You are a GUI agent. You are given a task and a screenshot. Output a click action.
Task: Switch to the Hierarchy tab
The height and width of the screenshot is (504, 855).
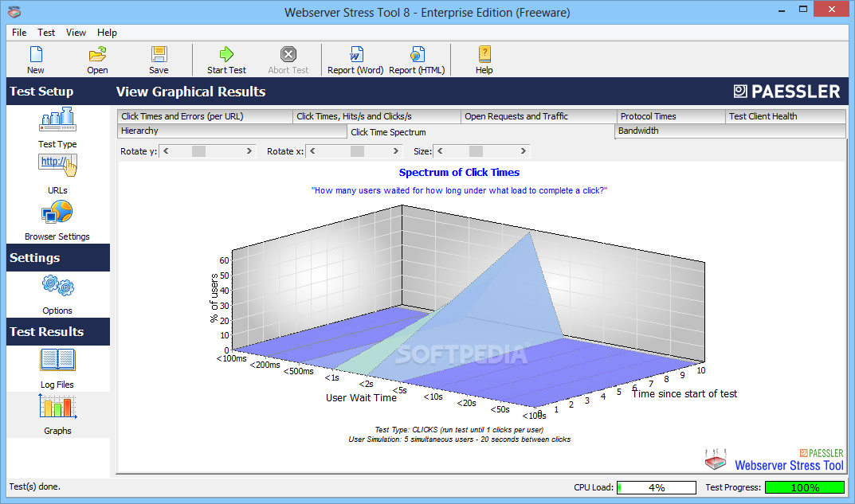(x=232, y=131)
